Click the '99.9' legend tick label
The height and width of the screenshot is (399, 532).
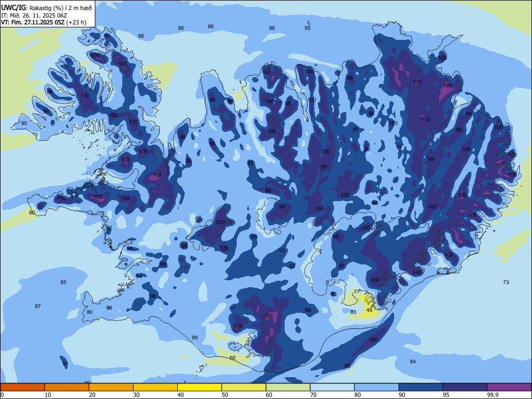point(493,395)
